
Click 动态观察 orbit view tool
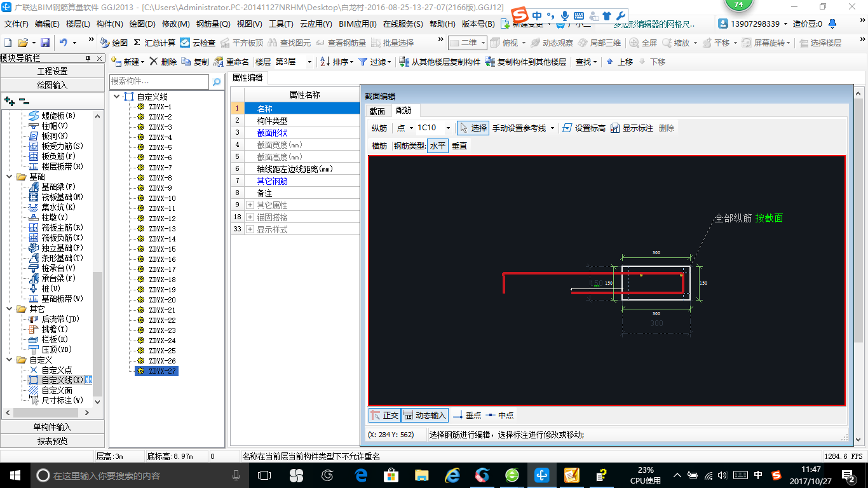click(552, 43)
